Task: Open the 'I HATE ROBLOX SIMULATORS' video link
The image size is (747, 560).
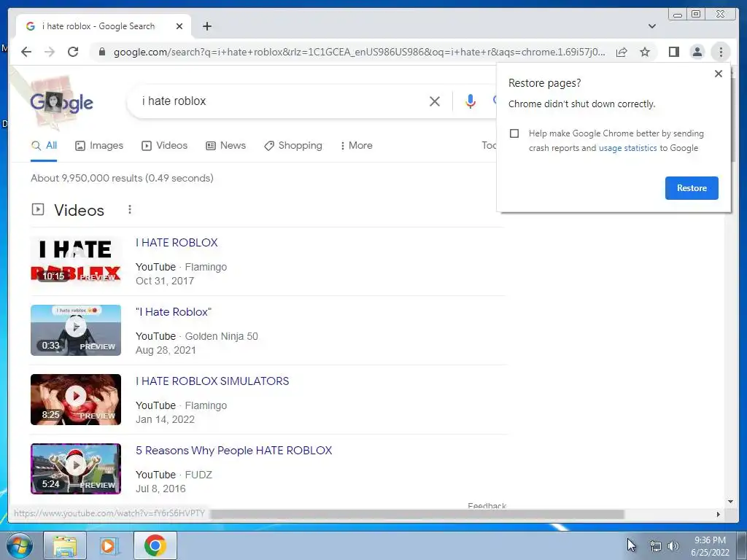Action: tap(212, 381)
